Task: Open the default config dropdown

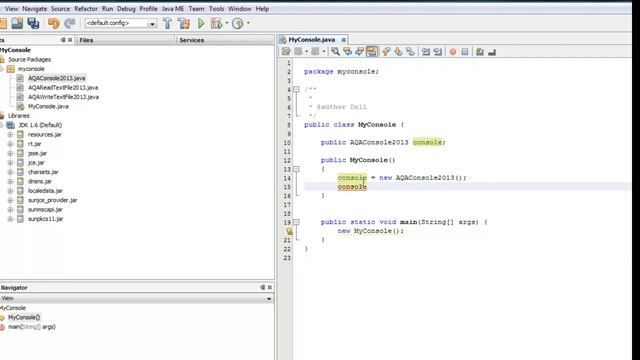Action: click(x=152, y=24)
